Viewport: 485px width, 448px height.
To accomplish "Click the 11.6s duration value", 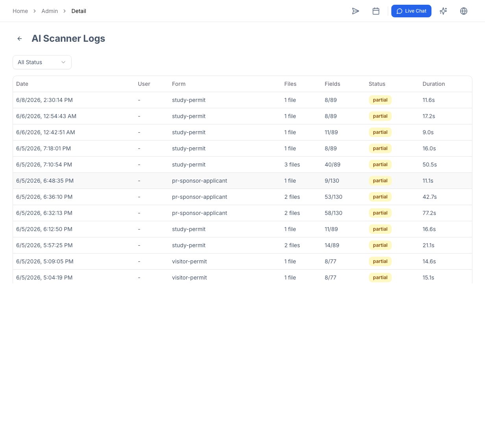I will click(x=429, y=100).
